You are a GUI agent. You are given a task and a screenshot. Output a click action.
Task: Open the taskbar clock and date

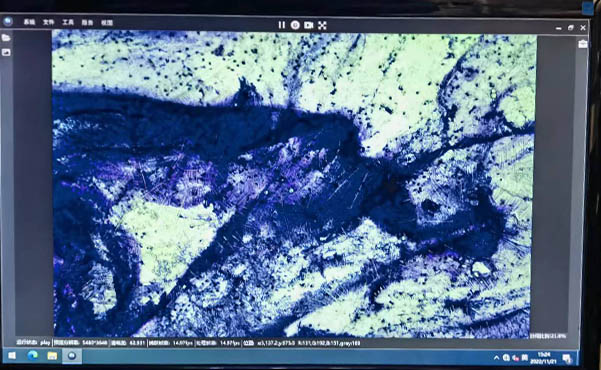(x=544, y=358)
